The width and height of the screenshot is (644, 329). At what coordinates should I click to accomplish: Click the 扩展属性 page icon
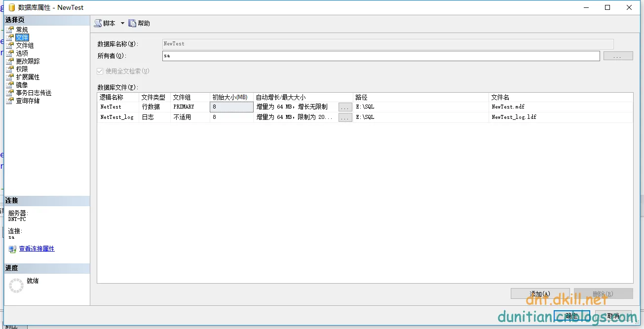(x=10, y=77)
